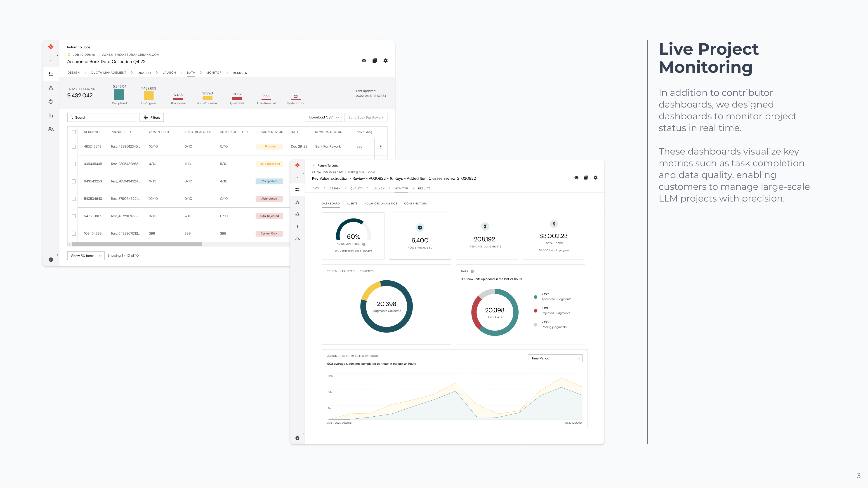
Task: Open settings gear in Assurance Bank header
Action: coord(385,61)
